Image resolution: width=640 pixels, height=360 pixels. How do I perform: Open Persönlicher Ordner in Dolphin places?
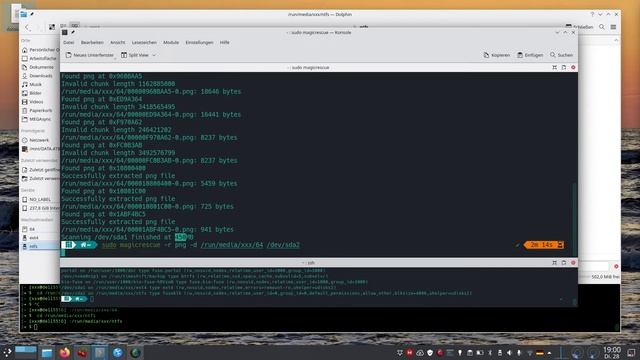point(40,50)
